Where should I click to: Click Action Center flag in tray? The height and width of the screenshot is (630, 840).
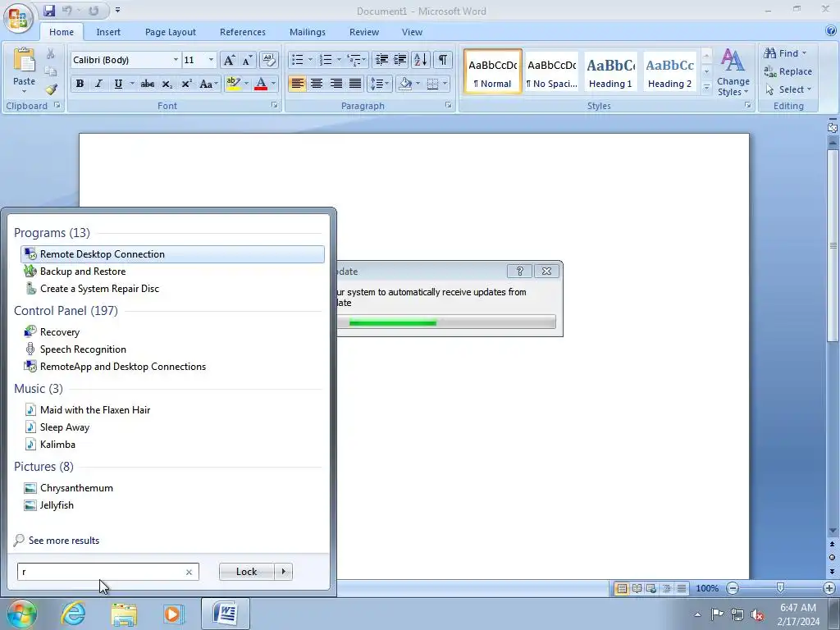[717, 614]
